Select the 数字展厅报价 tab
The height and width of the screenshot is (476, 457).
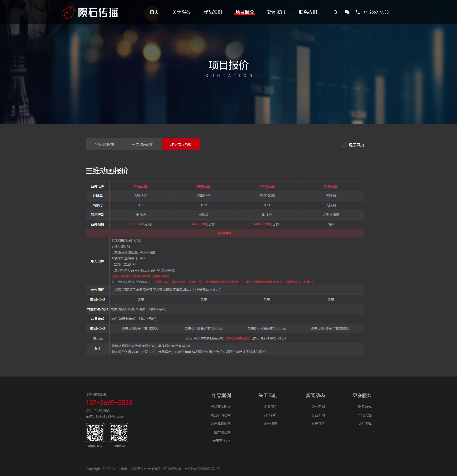tap(181, 145)
